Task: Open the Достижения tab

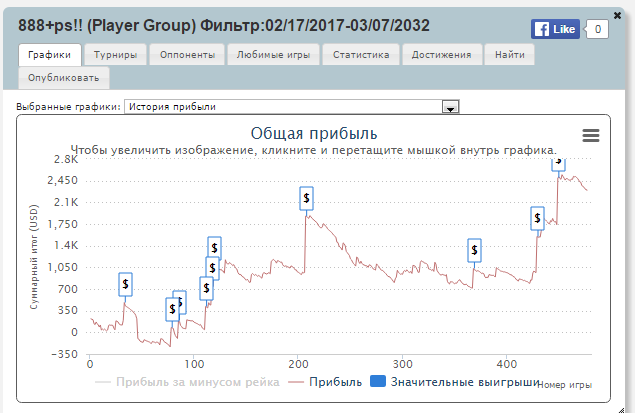Action: [442, 55]
